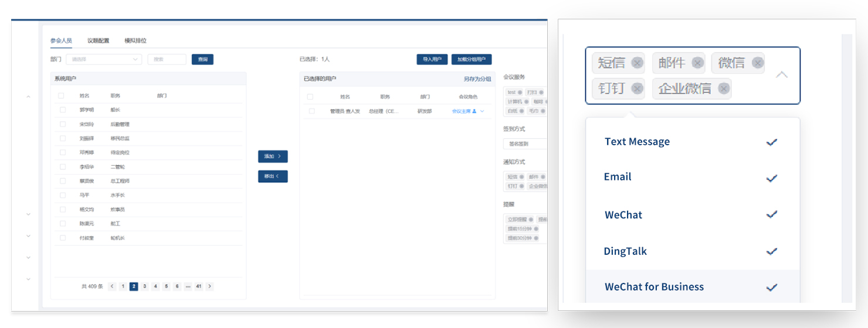Remove the 邮件 tag in enlarged notification box

[697, 63]
